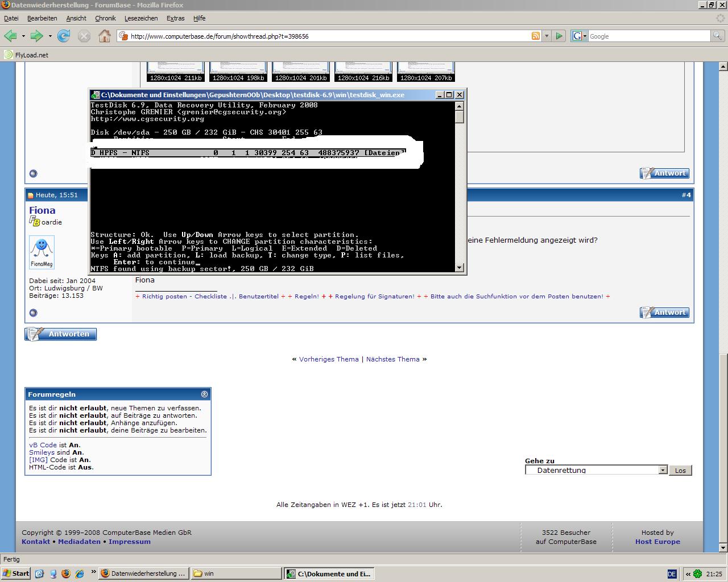Open the Lesezeichen menu
Screen dimensions: 728x582
tap(141, 18)
